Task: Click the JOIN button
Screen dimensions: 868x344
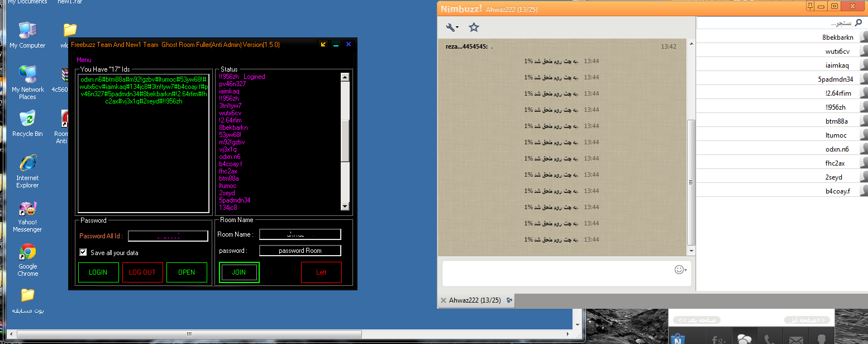Action: [239, 272]
